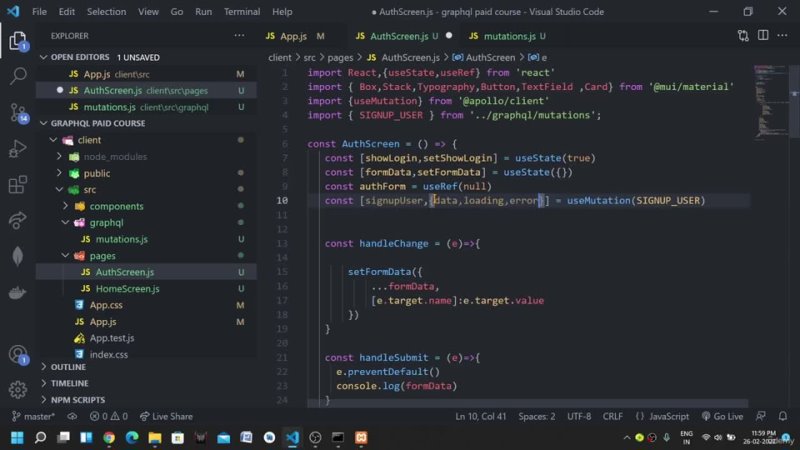Screen dimensions: 800x450
Task: Click the code minimap preview
Action: 769,101
